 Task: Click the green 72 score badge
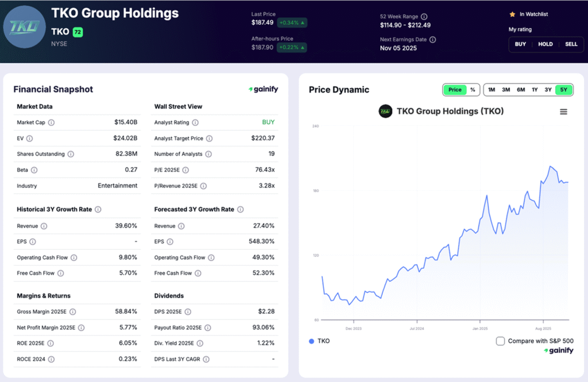click(78, 32)
